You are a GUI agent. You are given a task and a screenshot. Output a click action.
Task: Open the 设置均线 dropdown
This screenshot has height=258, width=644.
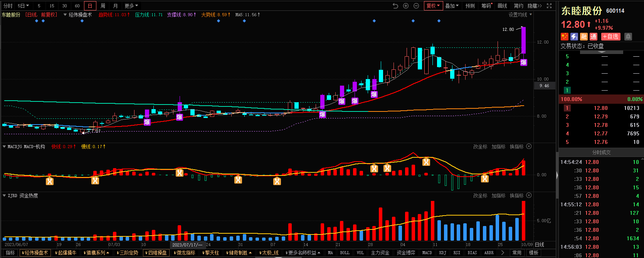click(520, 15)
